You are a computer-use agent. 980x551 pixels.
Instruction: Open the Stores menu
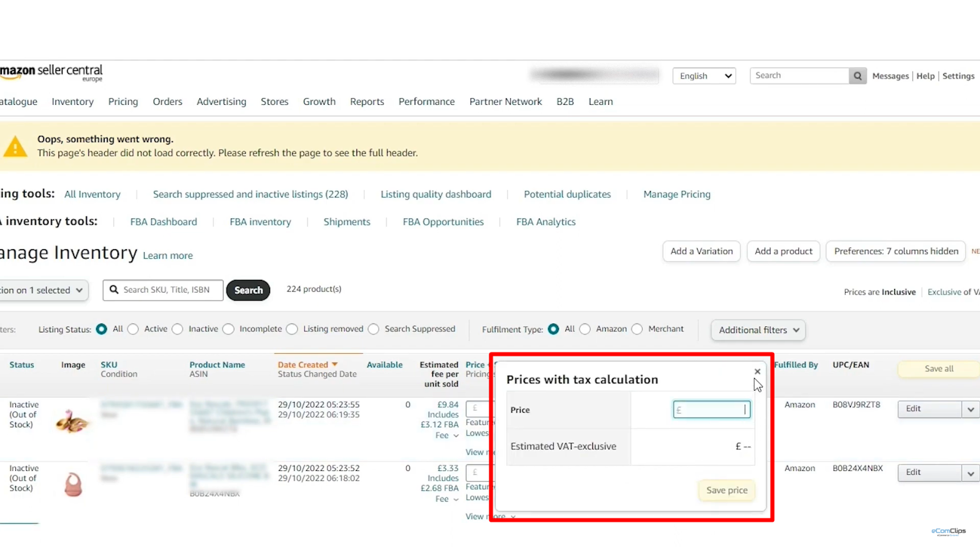pos(274,102)
